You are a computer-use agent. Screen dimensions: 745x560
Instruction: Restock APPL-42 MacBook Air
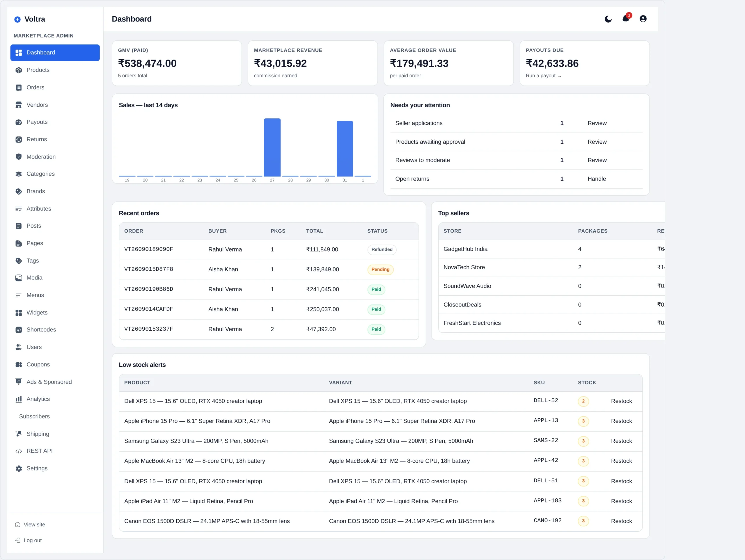(x=621, y=461)
